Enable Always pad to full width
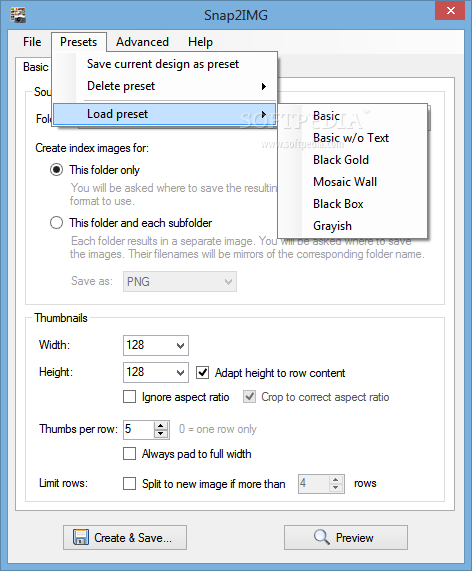472x571 pixels. click(129, 454)
